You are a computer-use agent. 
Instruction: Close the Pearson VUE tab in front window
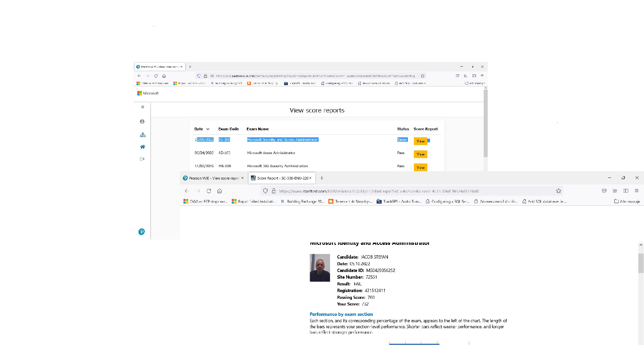[x=243, y=178]
